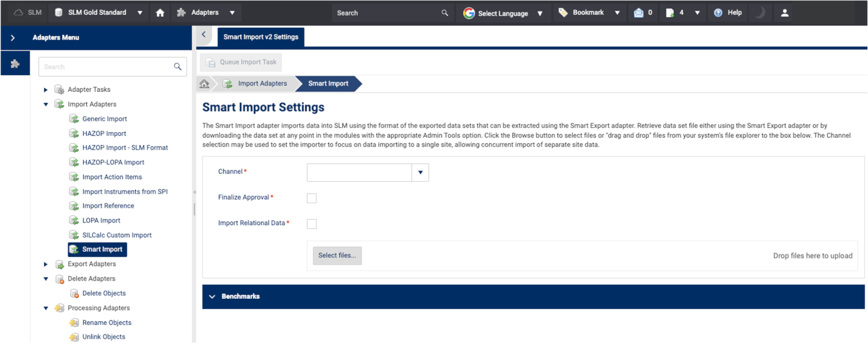868x343 pixels.
Task: Enable the Import Relational Data checkbox
Action: click(312, 224)
